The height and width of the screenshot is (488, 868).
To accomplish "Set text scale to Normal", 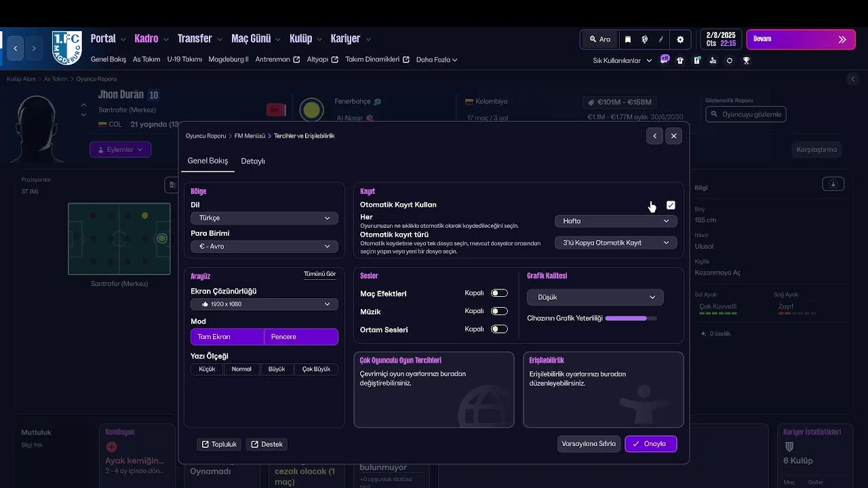I will coord(241,369).
